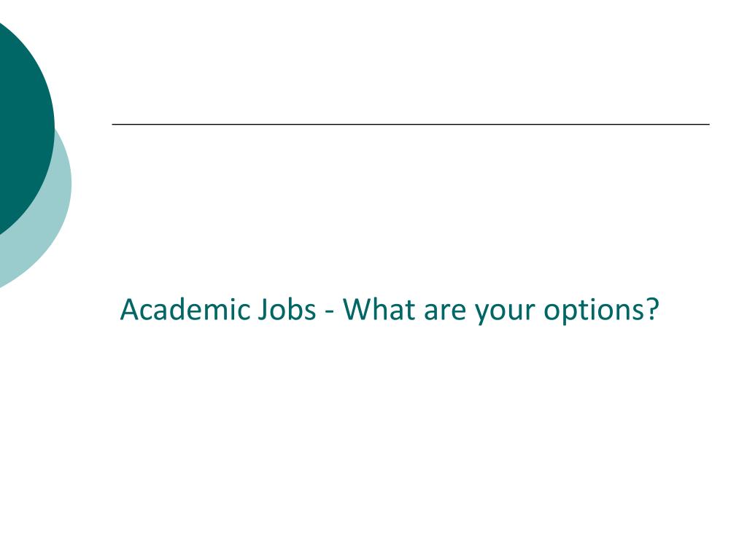
Task: Click the right end of the divider line
Action: click(x=708, y=124)
